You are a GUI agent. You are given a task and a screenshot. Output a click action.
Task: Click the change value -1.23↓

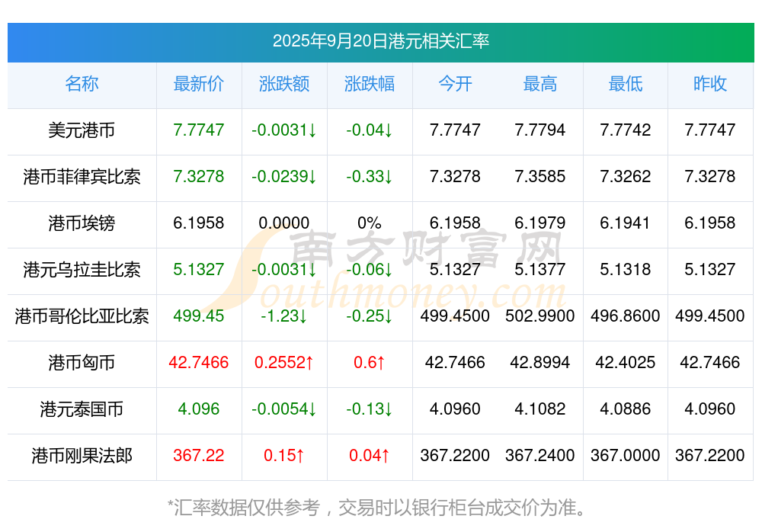284,316
